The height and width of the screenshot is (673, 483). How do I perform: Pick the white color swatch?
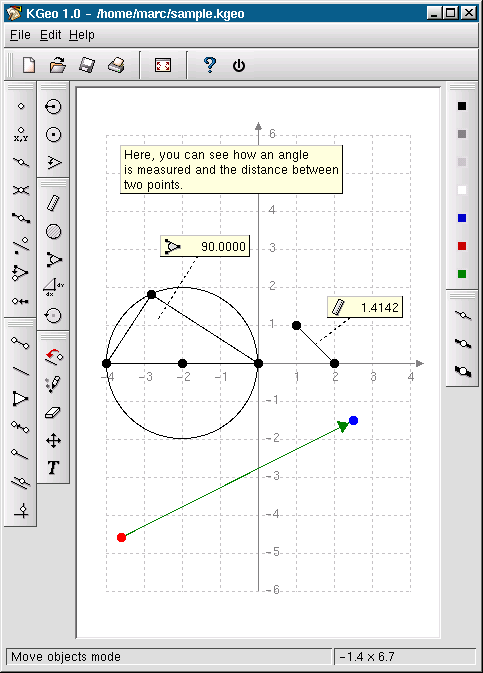click(x=462, y=190)
